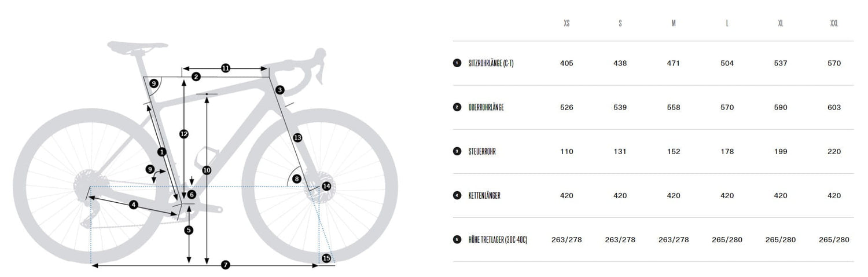Image resolution: width=868 pixels, height=277 pixels.
Task: Select the XXL size column header
Action: tap(834, 24)
